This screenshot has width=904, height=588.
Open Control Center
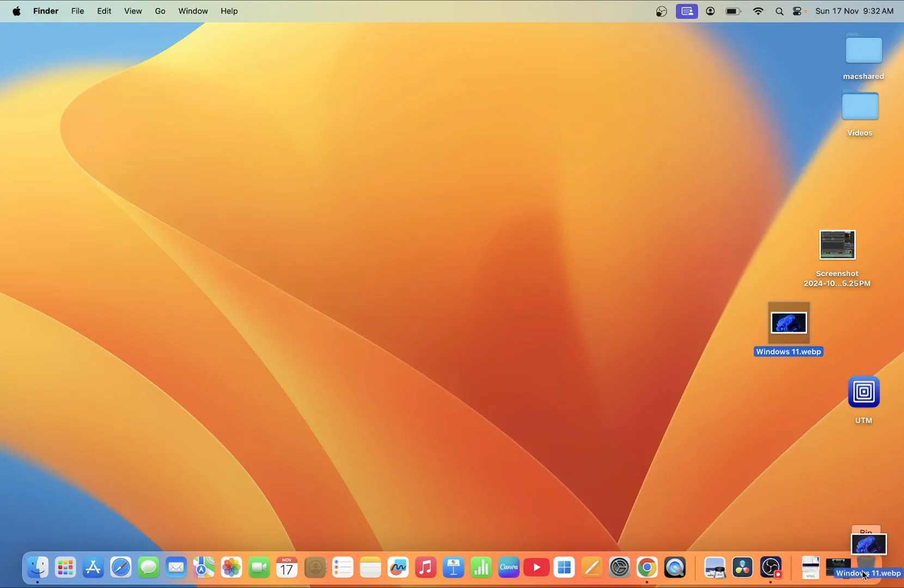point(798,11)
